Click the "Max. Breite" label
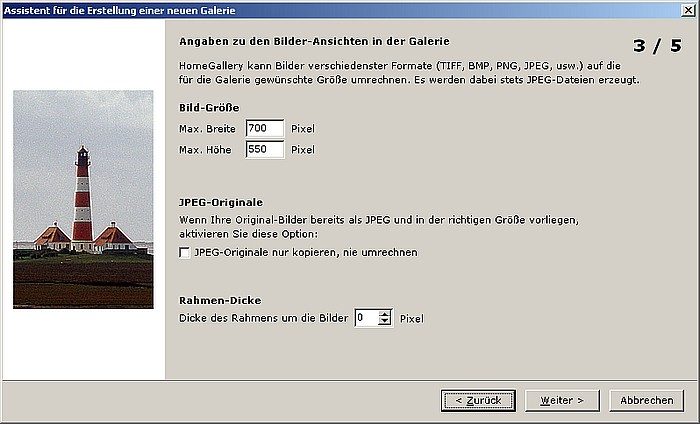This screenshot has width=700, height=424. (x=207, y=129)
